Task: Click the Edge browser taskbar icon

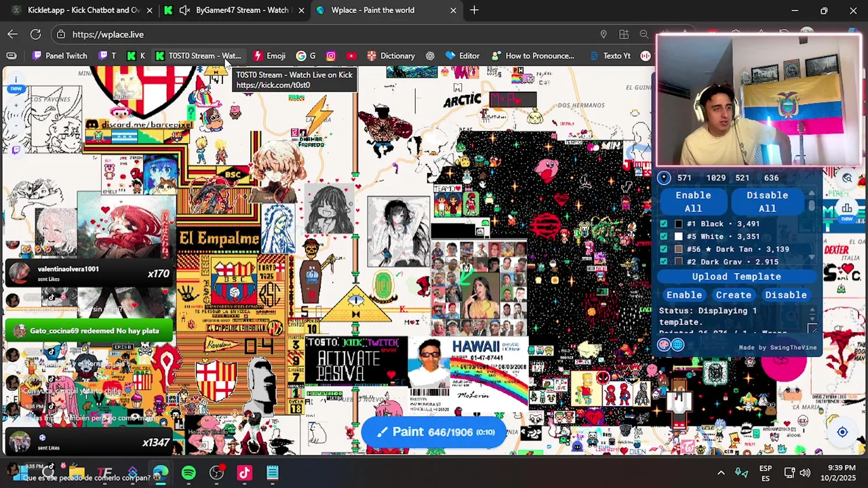Action: click(161, 472)
